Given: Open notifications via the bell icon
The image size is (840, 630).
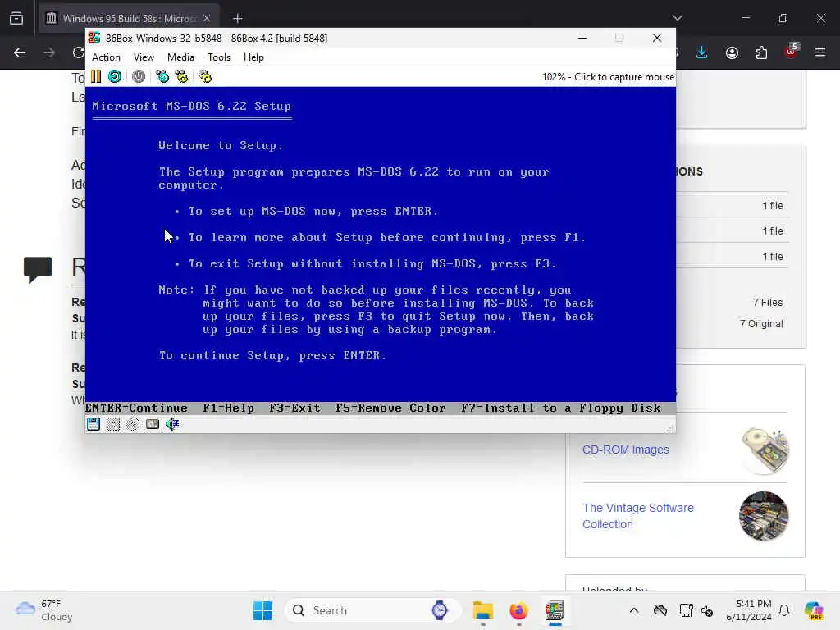Looking at the screenshot, I should click(x=784, y=610).
